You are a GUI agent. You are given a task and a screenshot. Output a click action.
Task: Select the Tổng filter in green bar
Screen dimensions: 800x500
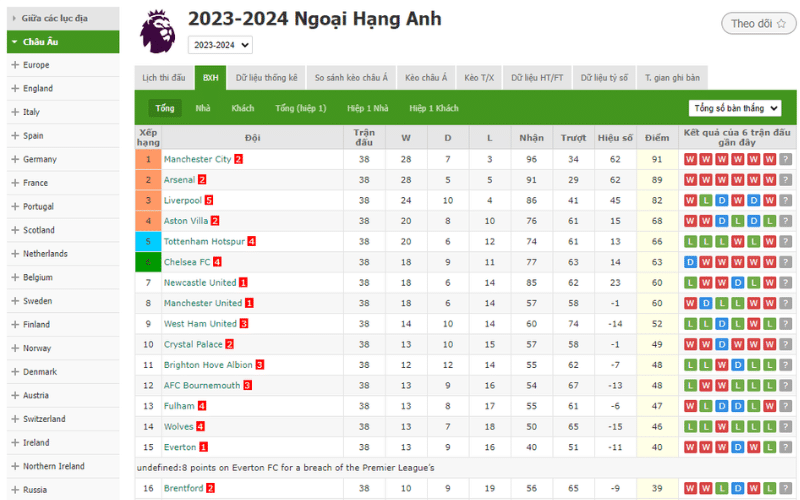pos(165,108)
